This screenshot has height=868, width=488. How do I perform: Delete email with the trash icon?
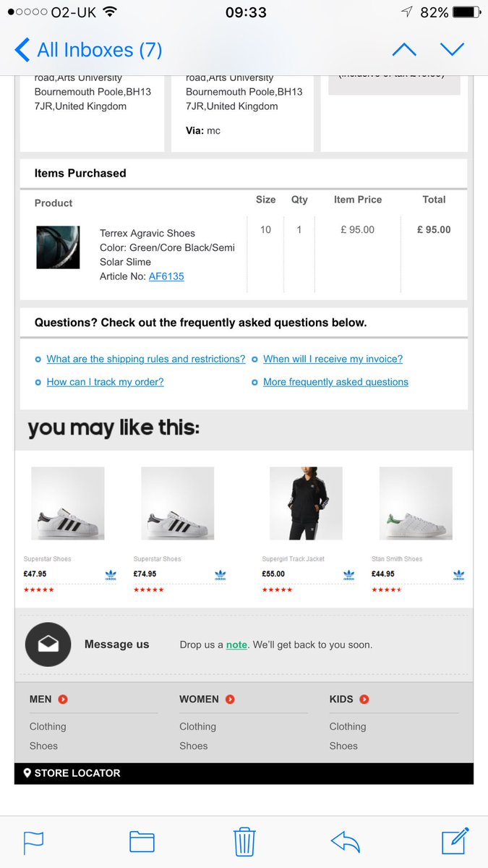click(x=244, y=842)
